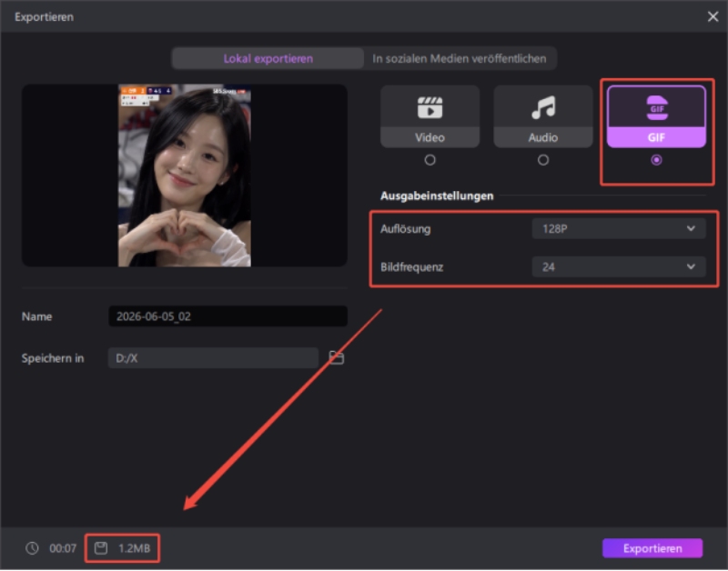This screenshot has height=571, width=728.
Task: Click the Bildfrequenz label
Action: pyautogui.click(x=412, y=267)
